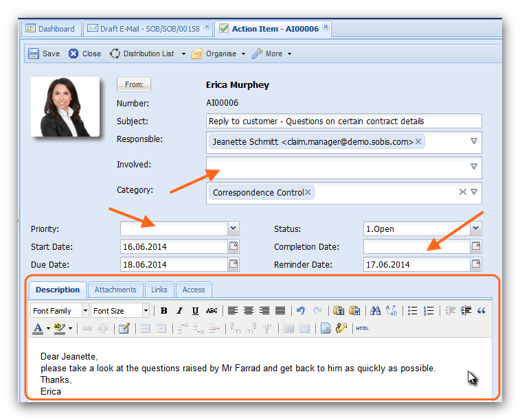This screenshot has height=420, width=520.
Task: Click the blockquote icon
Action: pos(481,311)
